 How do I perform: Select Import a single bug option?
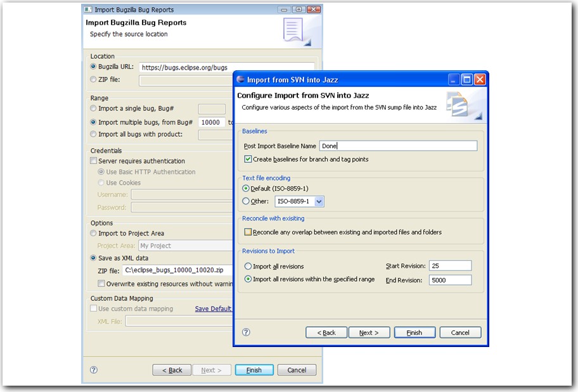pyautogui.click(x=94, y=109)
